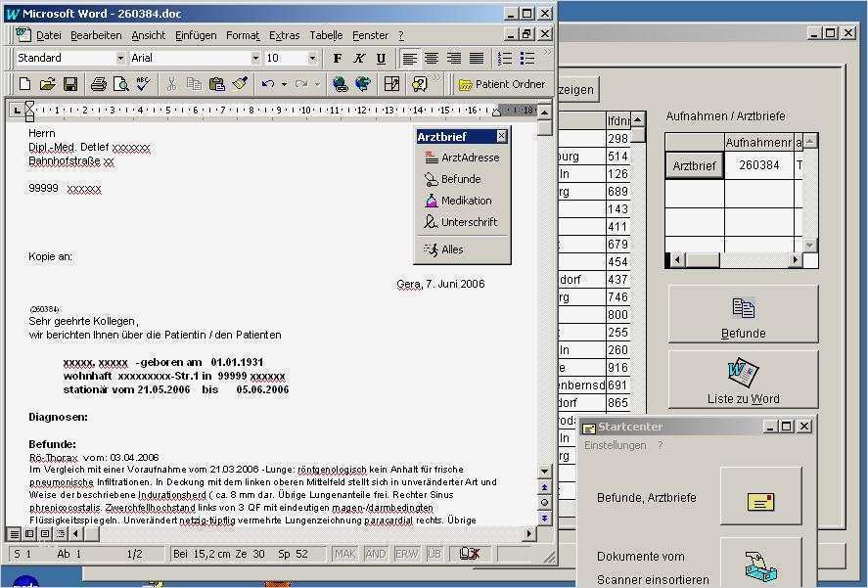Run the ABC spelling check

click(x=144, y=84)
